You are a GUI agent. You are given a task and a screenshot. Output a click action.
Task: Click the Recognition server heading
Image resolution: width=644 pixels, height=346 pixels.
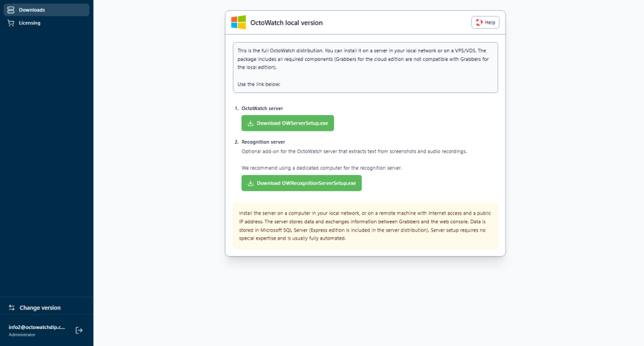click(x=264, y=142)
